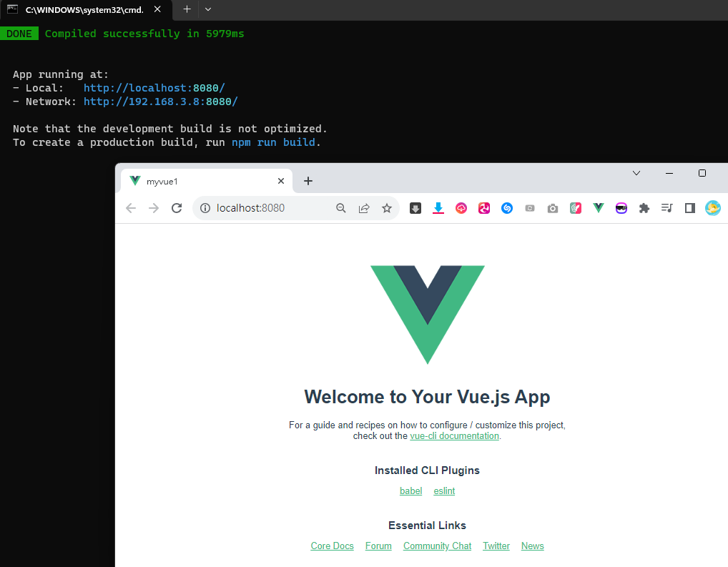
Task: Open the blue Shazam extension
Action: (507, 208)
